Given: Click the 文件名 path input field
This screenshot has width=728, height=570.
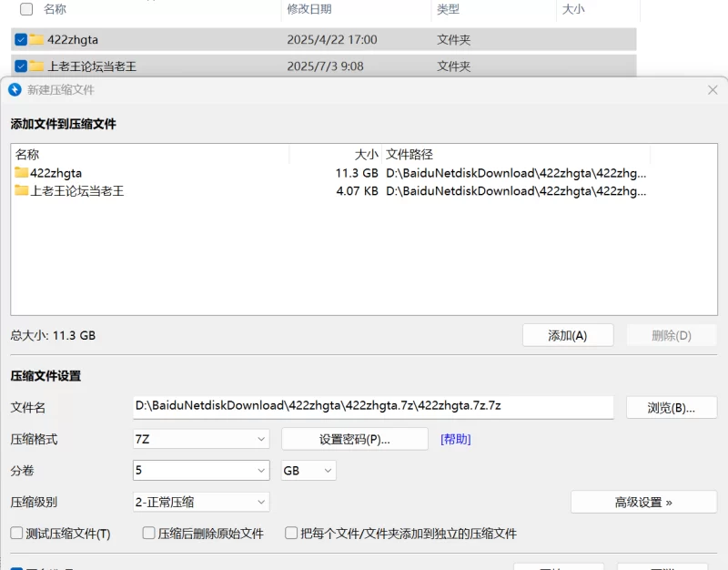Looking at the screenshot, I should 373,407.
